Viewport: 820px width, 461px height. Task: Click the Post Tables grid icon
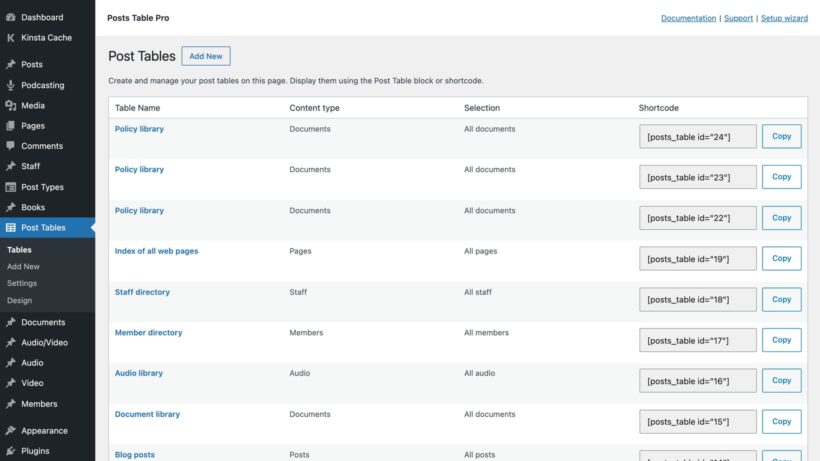coord(10,227)
